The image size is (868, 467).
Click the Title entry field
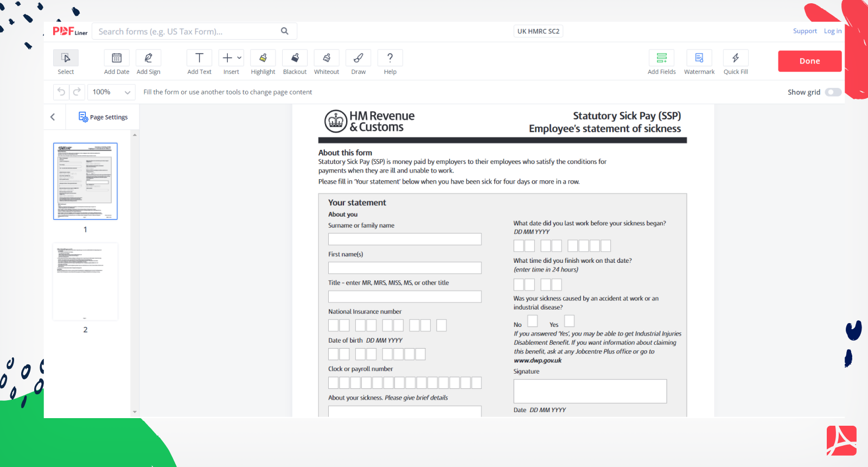pyautogui.click(x=405, y=296)
